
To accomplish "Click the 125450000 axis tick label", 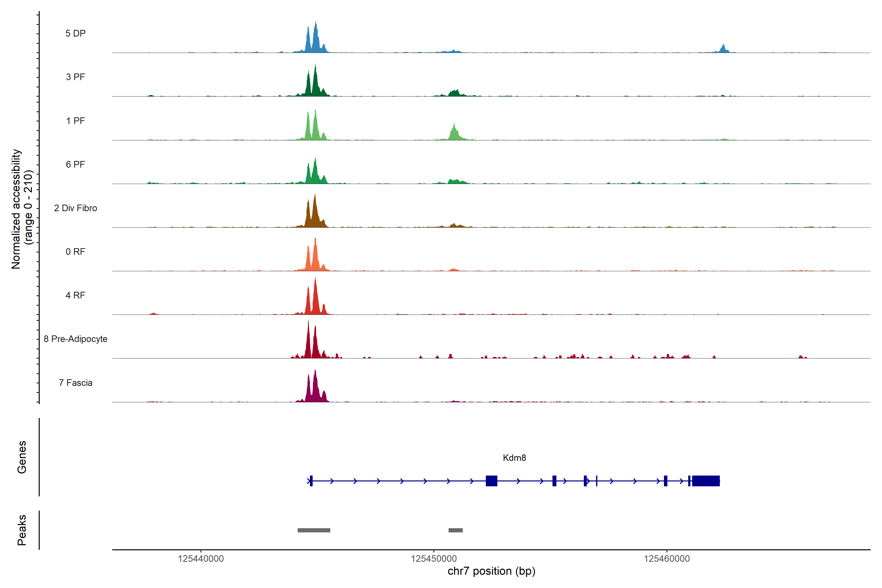I will click(433, 559).
